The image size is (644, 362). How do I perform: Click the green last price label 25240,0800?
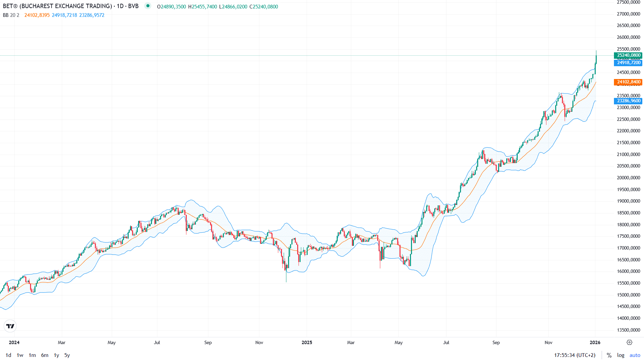(628, 55)
